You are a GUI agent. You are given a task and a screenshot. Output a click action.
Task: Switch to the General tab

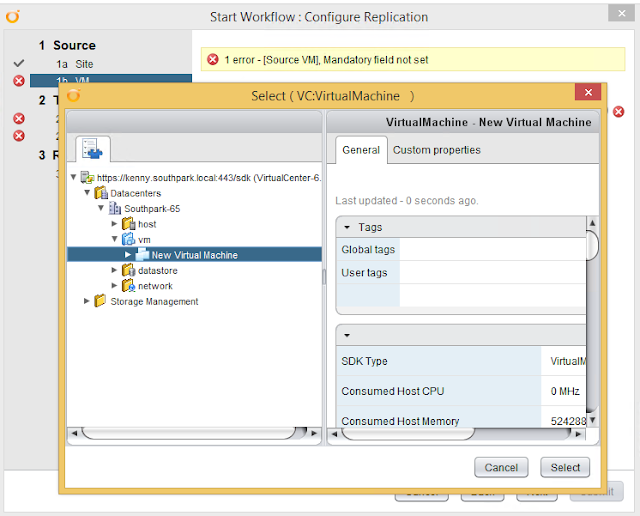pyautogui.click(x=361, y=150)
